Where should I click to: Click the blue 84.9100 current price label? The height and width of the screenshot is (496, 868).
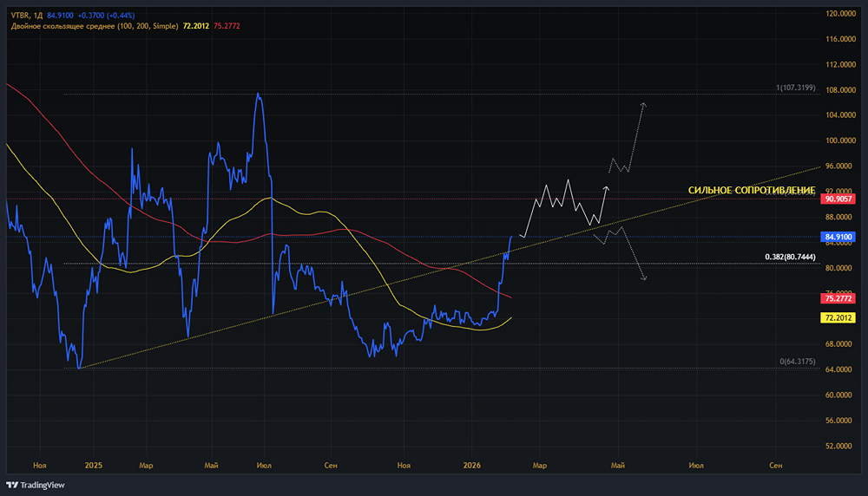[x=838, y=237]
